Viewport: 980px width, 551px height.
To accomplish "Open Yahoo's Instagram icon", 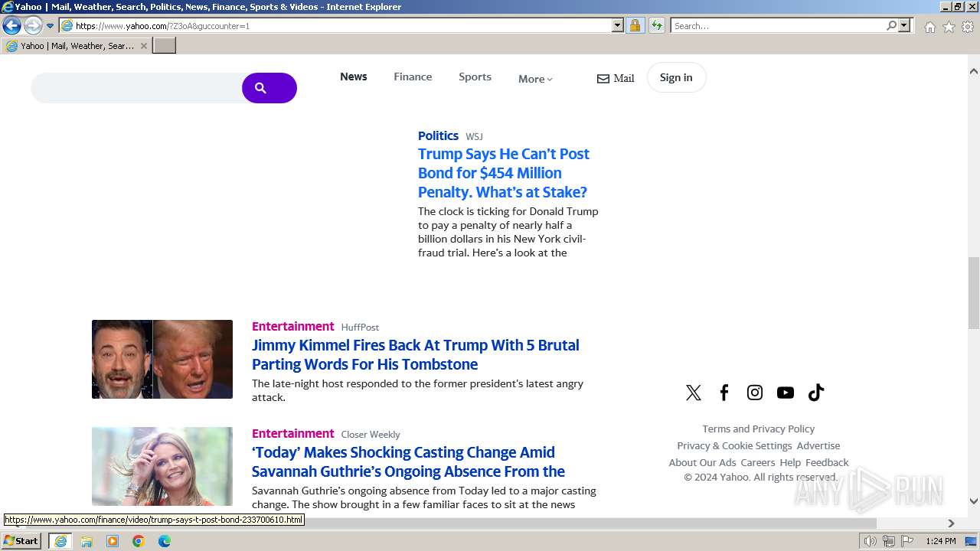I will [x=755, y=393].
